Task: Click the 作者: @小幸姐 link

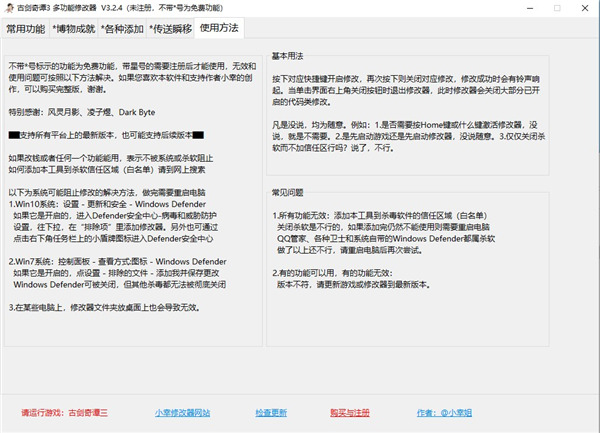Action: [x=444, y=413]
